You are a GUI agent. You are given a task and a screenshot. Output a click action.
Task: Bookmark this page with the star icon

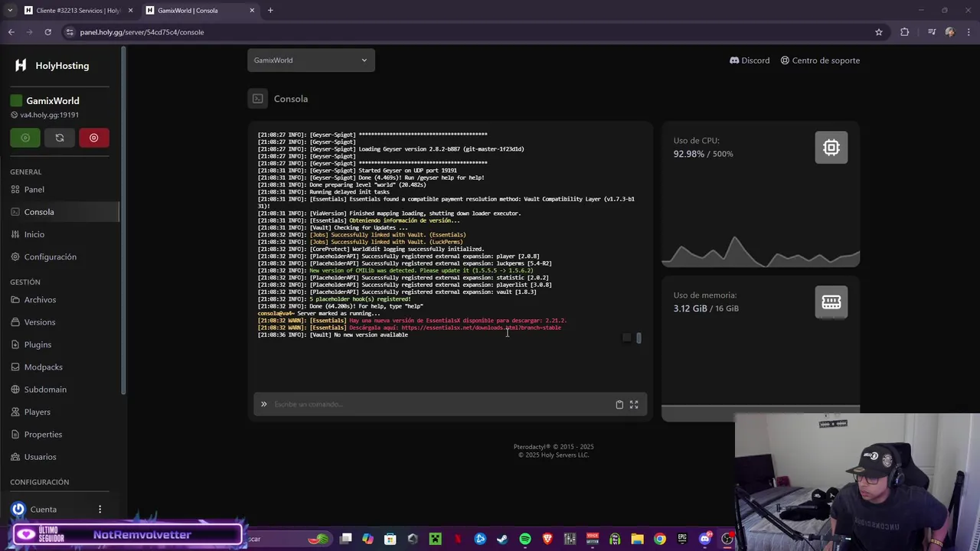coord(879,32)
